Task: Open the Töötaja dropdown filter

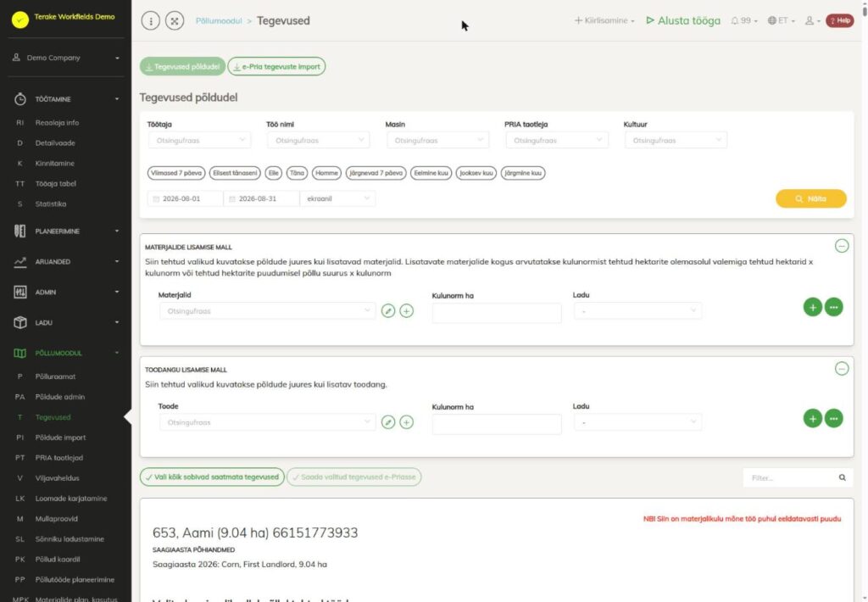Action: [199, 141]
